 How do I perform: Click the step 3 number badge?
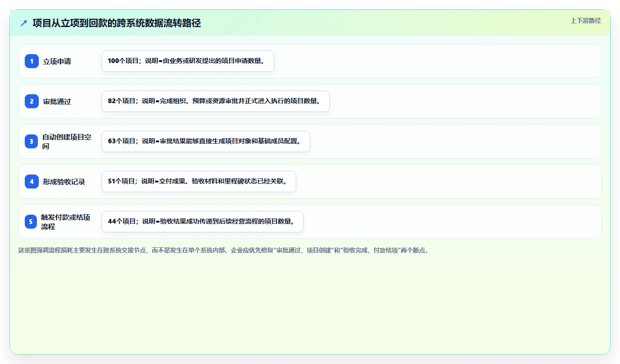click(32, 141)
